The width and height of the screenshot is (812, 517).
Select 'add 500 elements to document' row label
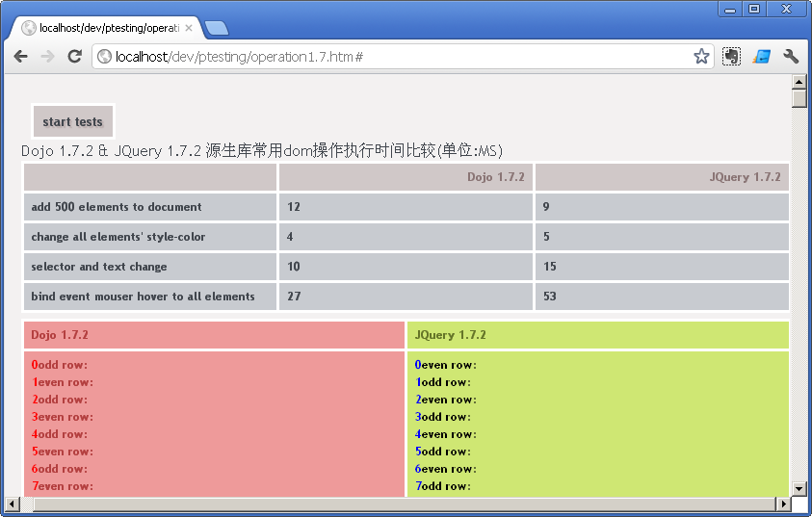(117, 207)
